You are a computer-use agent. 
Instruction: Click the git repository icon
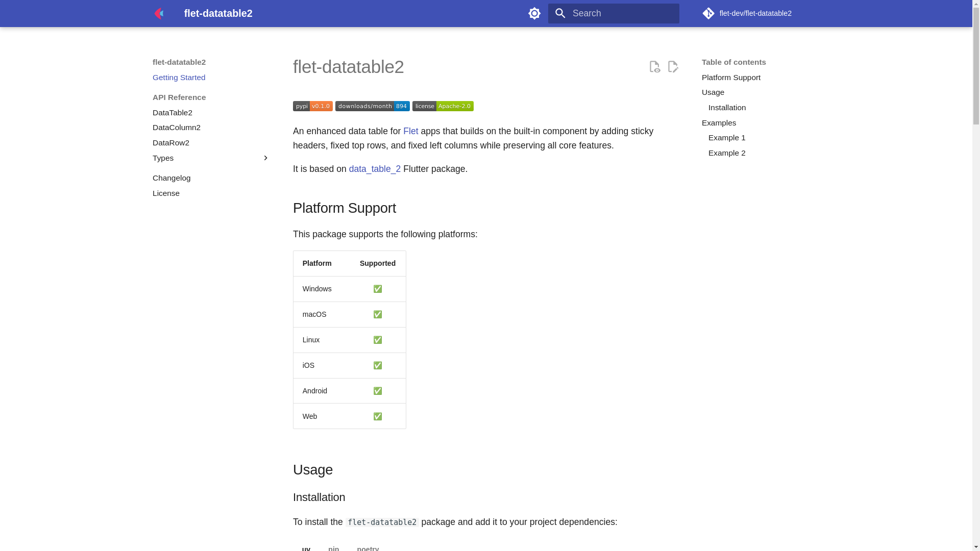(x=708, y=13)
